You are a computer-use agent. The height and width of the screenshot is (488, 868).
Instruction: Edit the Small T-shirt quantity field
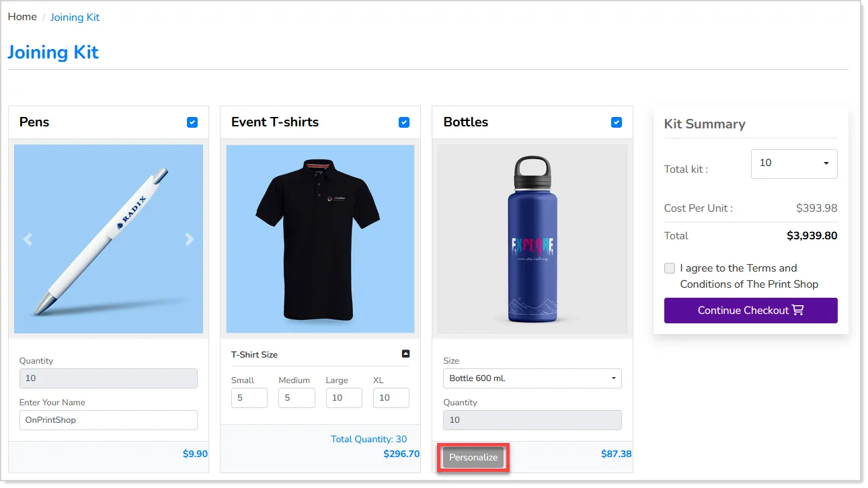[x=249, y=398]
